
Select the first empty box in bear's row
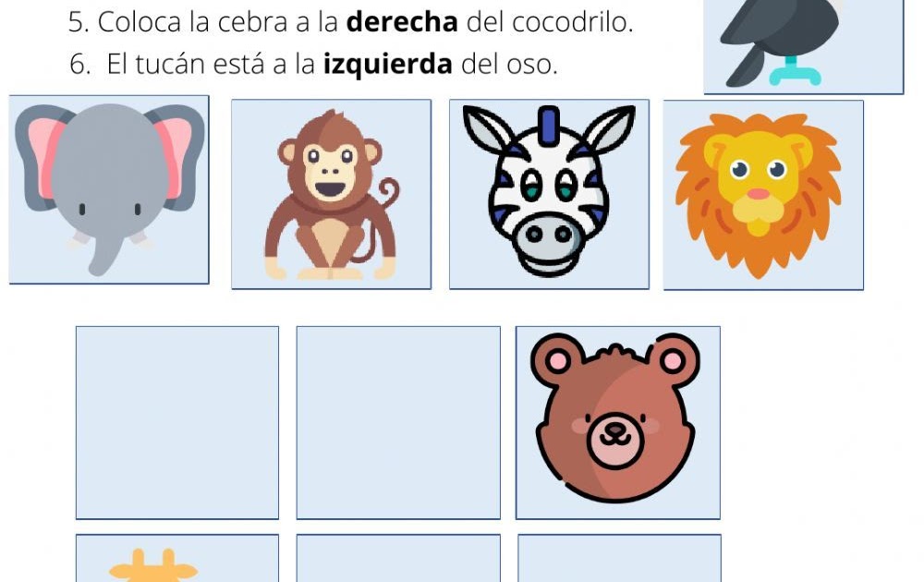coord(177,423)
